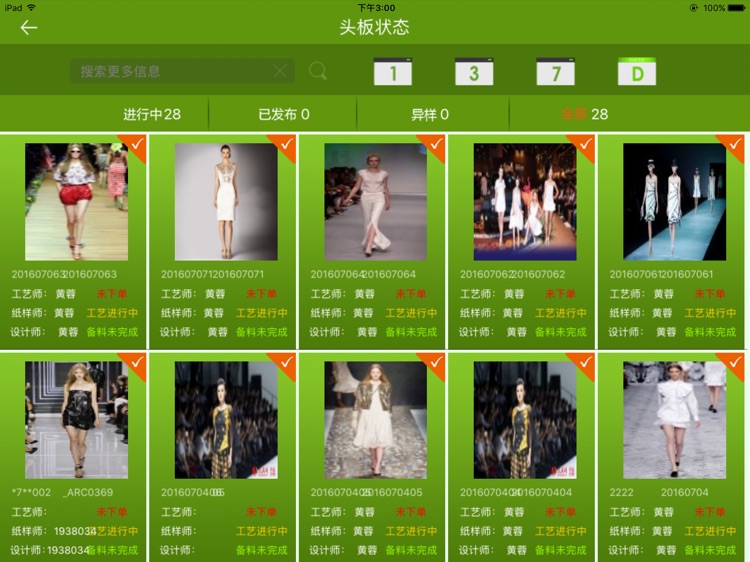Screen dimensions: 750x562
Task: Open blue runway thumbnail on card 201607061
Action: click(674, 202)
